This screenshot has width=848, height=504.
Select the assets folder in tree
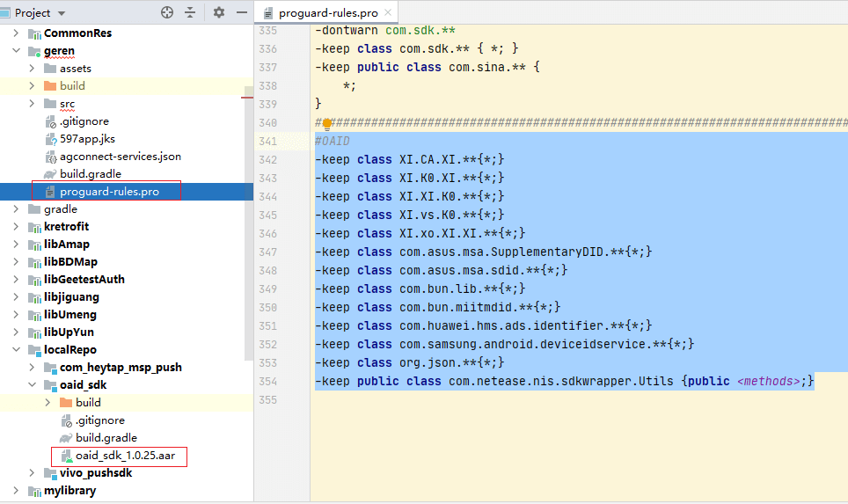tap(75, 68)
